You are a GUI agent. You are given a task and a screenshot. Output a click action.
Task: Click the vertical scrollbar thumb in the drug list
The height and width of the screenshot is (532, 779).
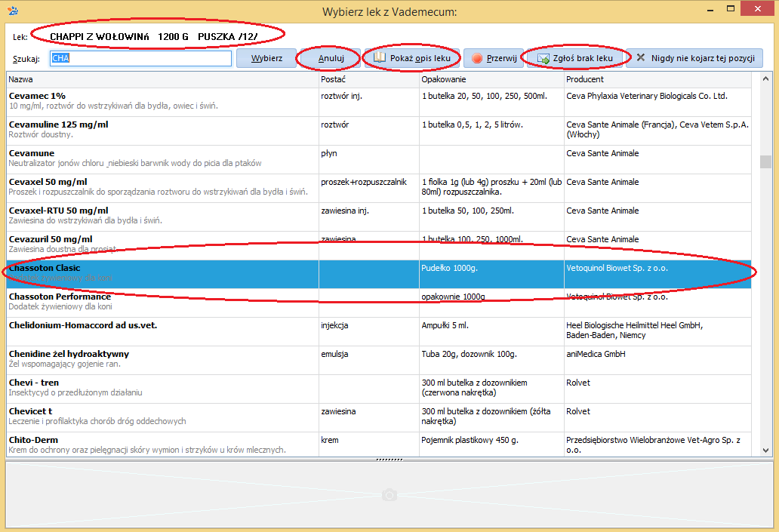click(765, 161)
